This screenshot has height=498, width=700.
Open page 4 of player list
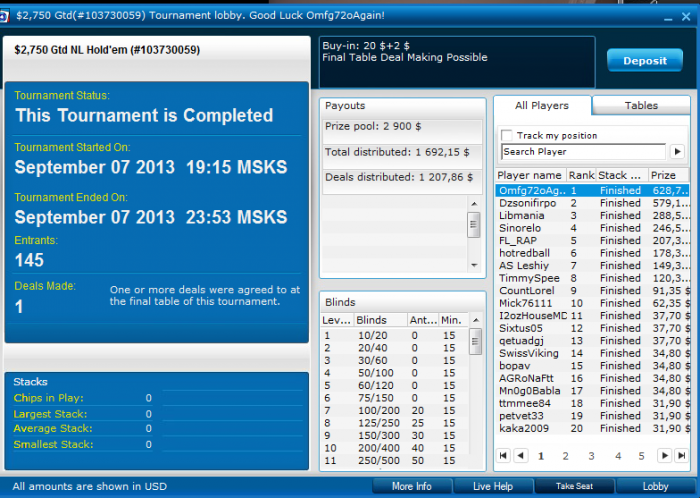click(x=618, y=456)
